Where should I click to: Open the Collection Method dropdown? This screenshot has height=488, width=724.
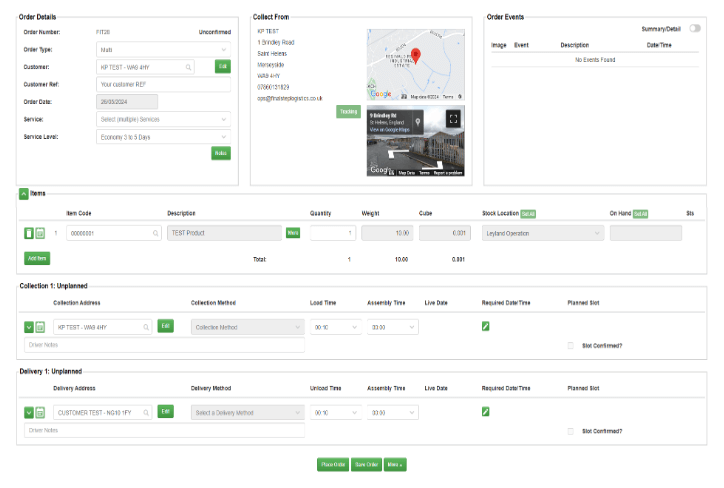247,327
